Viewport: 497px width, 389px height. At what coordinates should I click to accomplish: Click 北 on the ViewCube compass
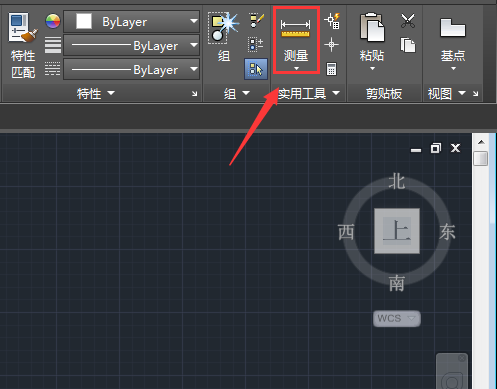(397, 181)
